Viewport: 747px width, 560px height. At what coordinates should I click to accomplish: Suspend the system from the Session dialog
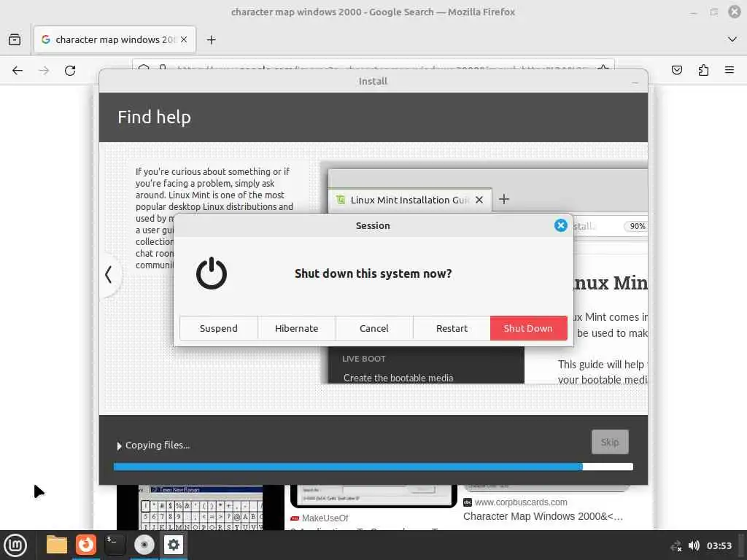click(218, 328)
